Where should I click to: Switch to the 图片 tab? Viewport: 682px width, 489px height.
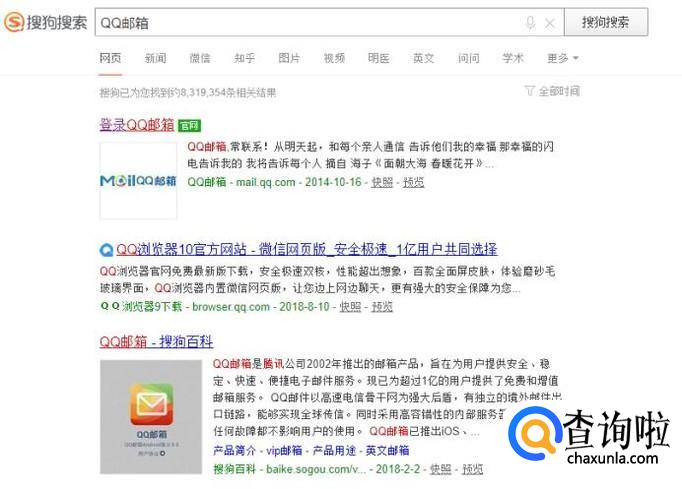click(x=289, y=58)
